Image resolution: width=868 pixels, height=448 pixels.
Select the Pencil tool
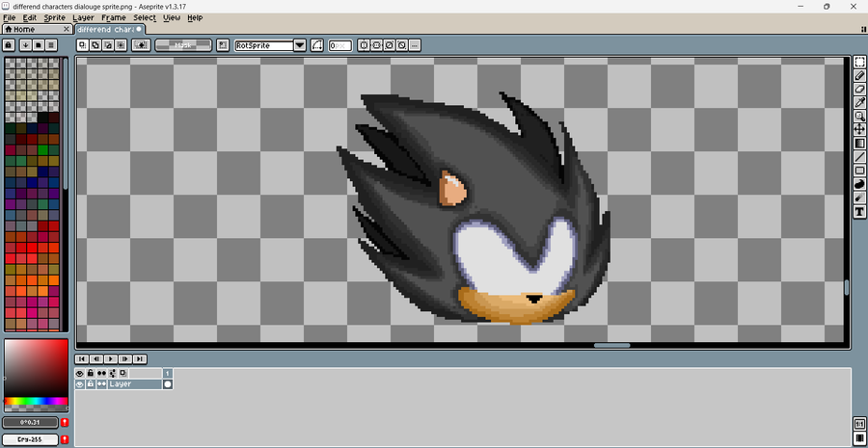click(859, 75)
